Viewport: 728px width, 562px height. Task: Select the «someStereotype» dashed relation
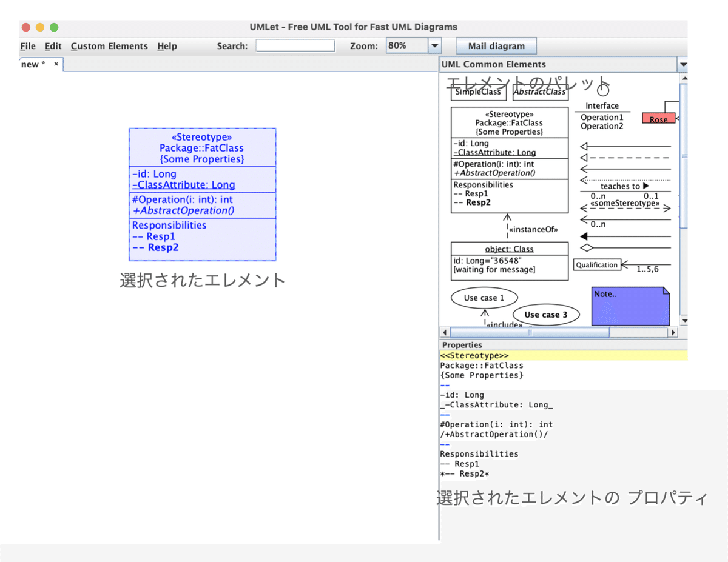pos(625,207)
